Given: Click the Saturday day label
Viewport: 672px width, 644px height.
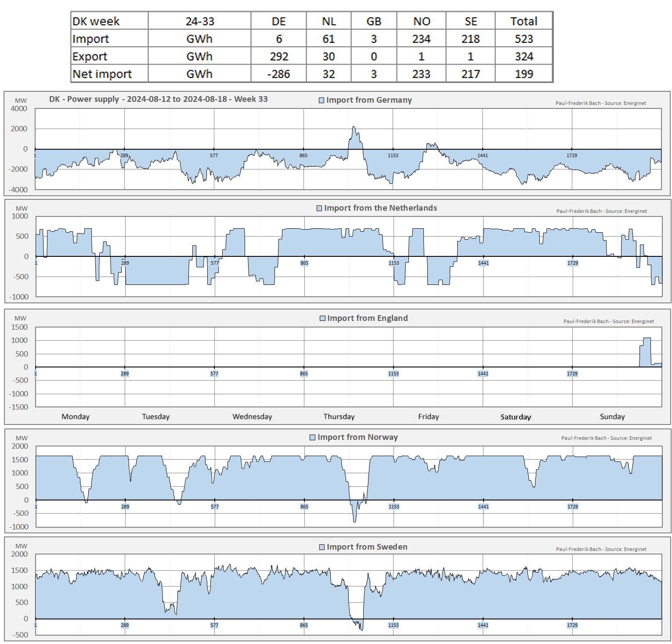Looking at the screenshot, I should point(516,417).
